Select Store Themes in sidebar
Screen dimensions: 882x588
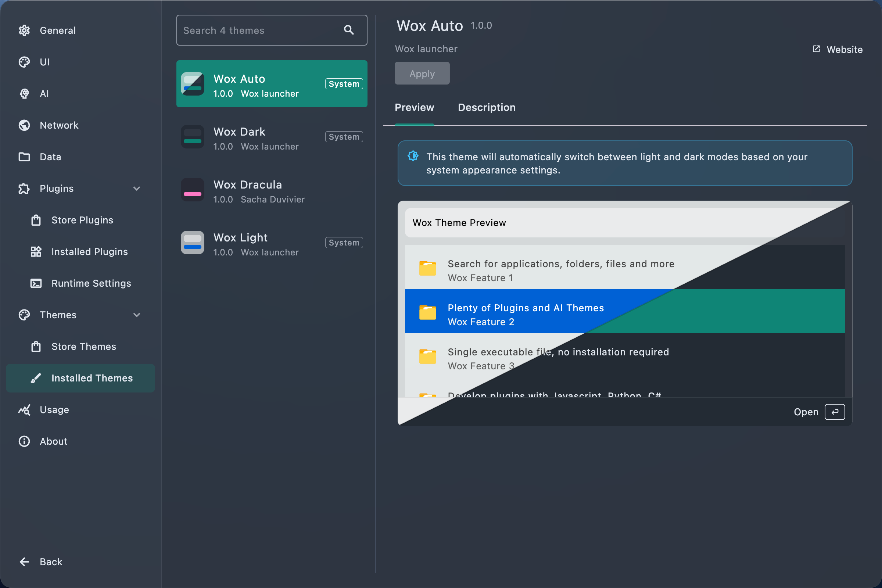coord(83,347)
